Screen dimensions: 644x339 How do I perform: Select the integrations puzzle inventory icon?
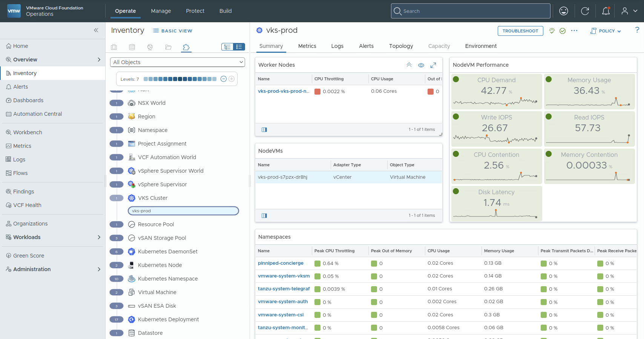click(x=186, y=47)
